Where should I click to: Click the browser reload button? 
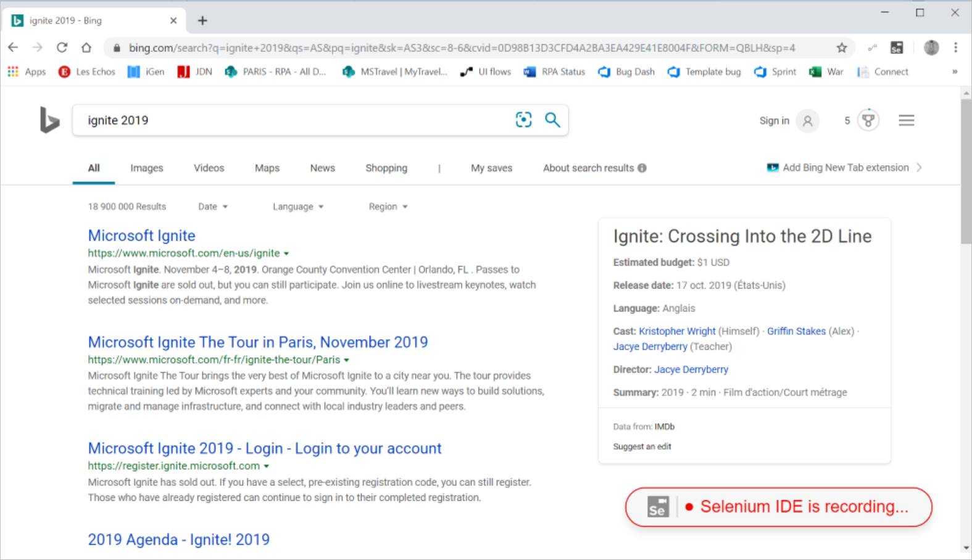coord(62,47)
